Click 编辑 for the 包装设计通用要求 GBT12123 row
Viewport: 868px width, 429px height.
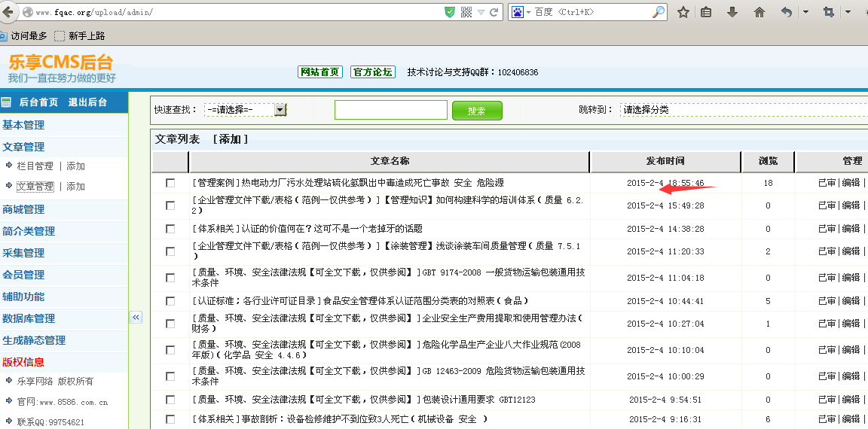[x=851, y=399]
